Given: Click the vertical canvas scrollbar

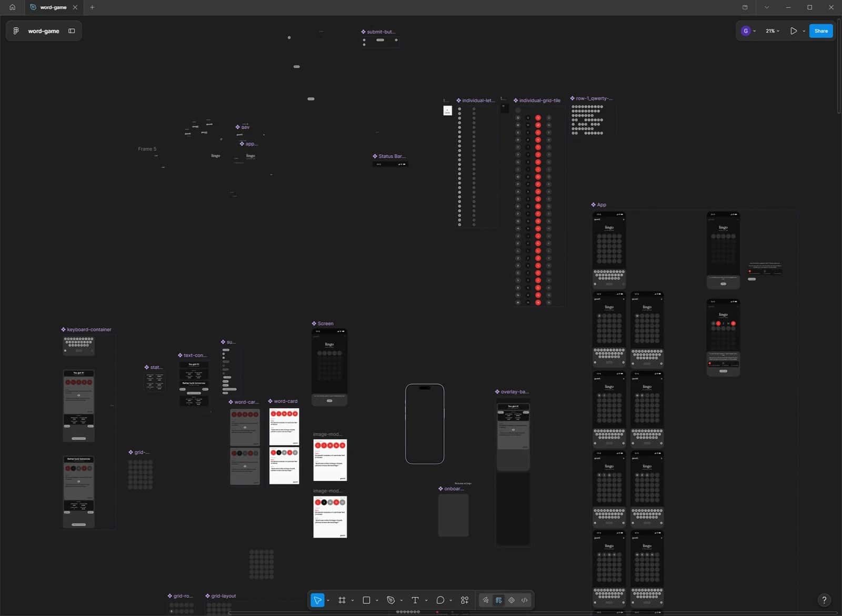Looking at the screenshot, I should click(x=839, y=66).
